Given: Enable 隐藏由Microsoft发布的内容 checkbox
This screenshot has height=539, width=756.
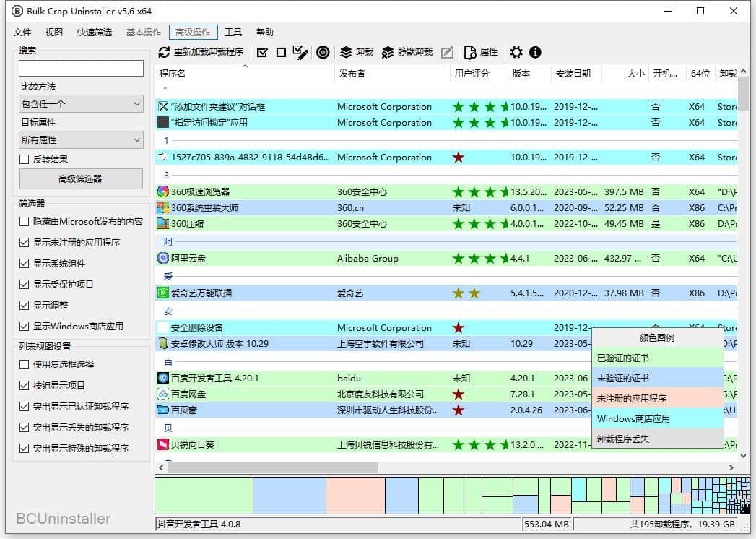Looking at the screenshot, I should click(x=24, y=222).
